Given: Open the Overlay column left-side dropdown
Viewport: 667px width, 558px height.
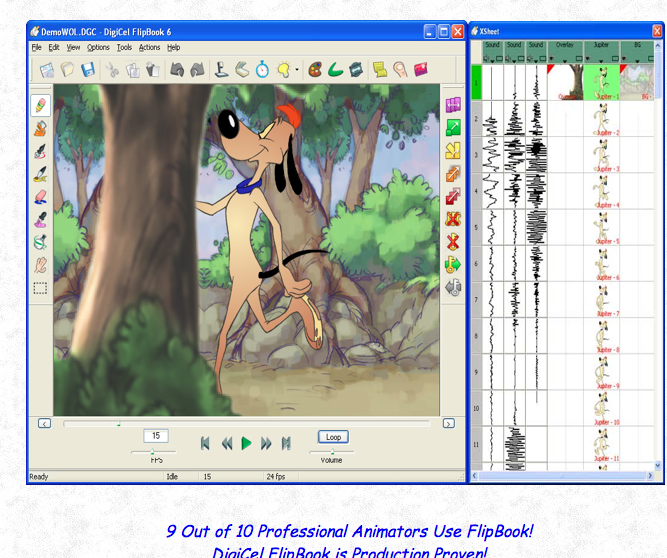Looking at the screenshot, I should click(551, 58).
